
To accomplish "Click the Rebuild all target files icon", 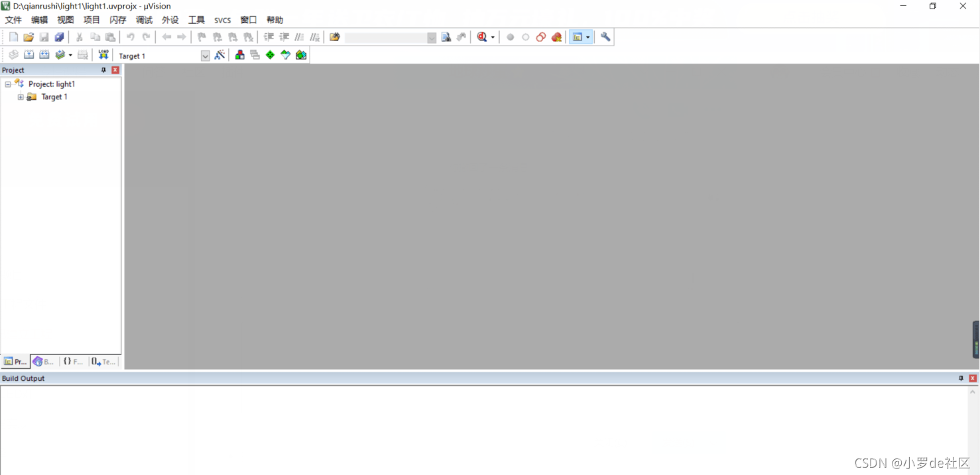I will pyautogui.click(x=44, y=55).
